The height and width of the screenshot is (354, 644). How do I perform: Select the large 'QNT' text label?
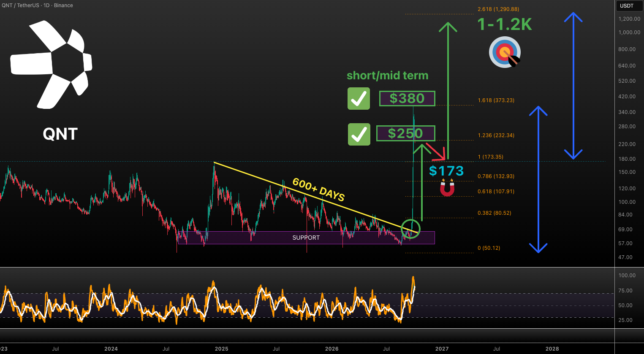pyautogui.click(x=60, y=134)
